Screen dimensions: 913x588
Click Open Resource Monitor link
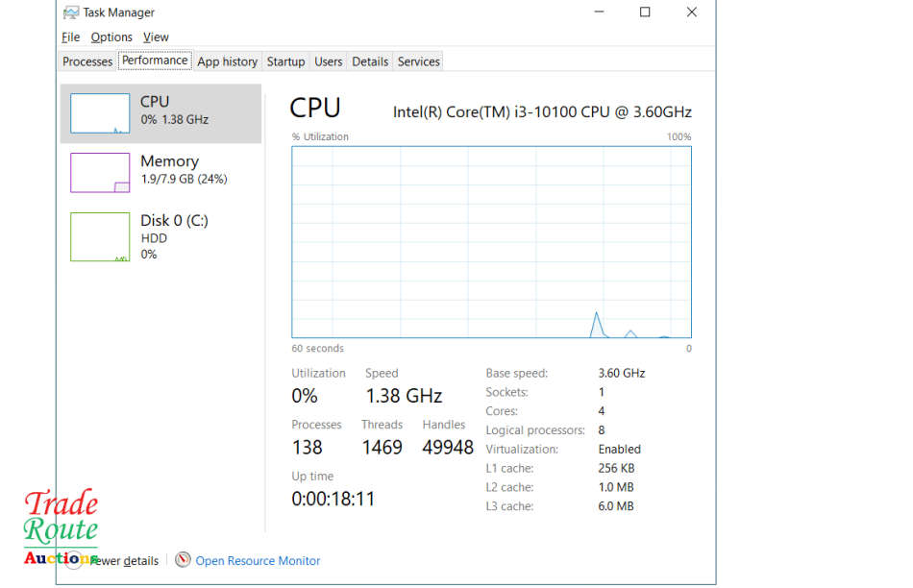[258, 561]
